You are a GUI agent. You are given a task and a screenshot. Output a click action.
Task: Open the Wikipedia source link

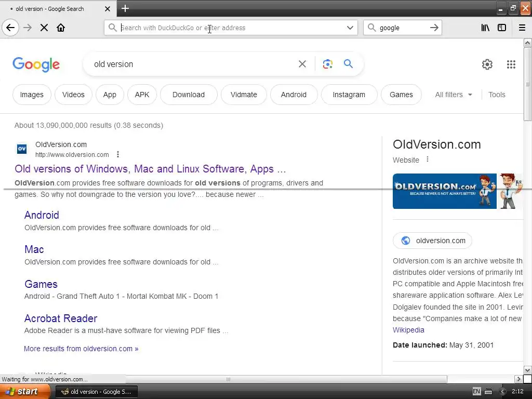pyautogui.click(x=408, y=330)
